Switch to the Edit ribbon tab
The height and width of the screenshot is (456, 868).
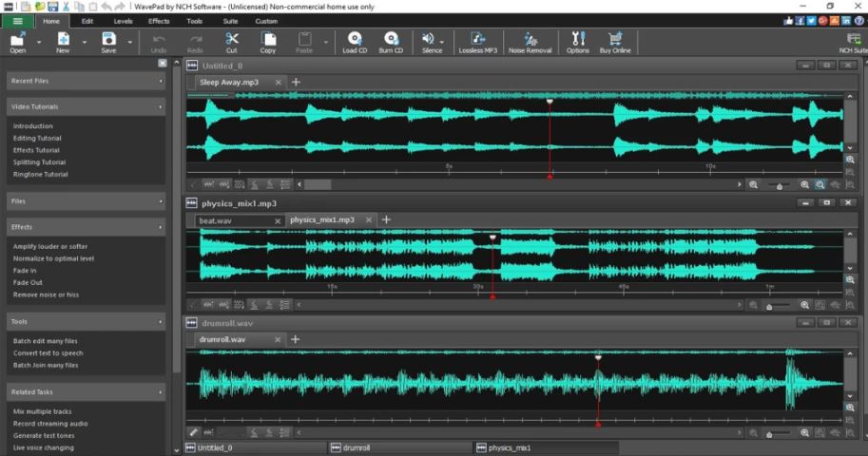click(x=87, y=21)
